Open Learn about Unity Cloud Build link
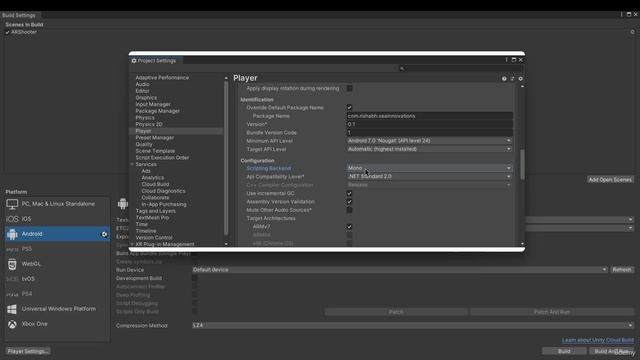The width and height of the screenshot is (640, 360). (598, 340)
